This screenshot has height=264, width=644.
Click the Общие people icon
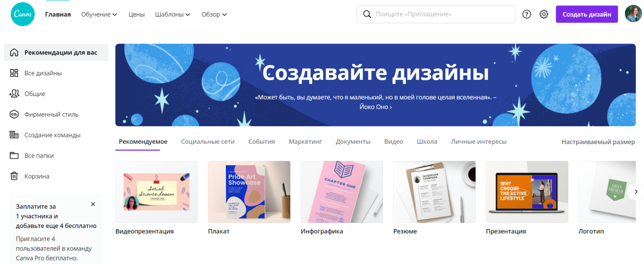[x=14, y=93]
